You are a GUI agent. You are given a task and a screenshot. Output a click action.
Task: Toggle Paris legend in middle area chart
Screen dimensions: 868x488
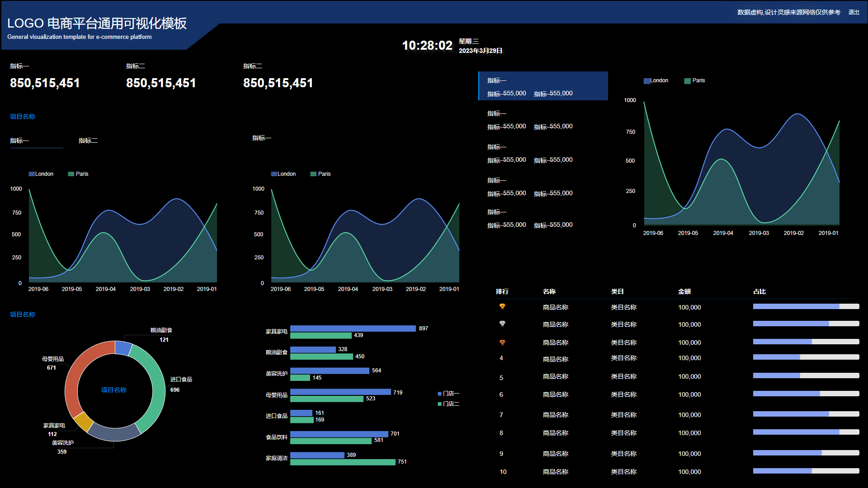pyautogui.click(x=321, y=174)
